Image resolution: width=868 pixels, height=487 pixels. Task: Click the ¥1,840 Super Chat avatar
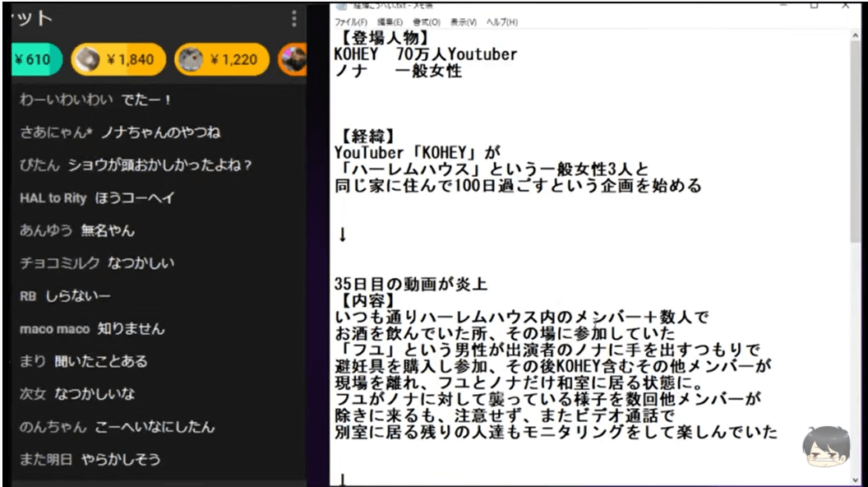[x=88, y=59]
